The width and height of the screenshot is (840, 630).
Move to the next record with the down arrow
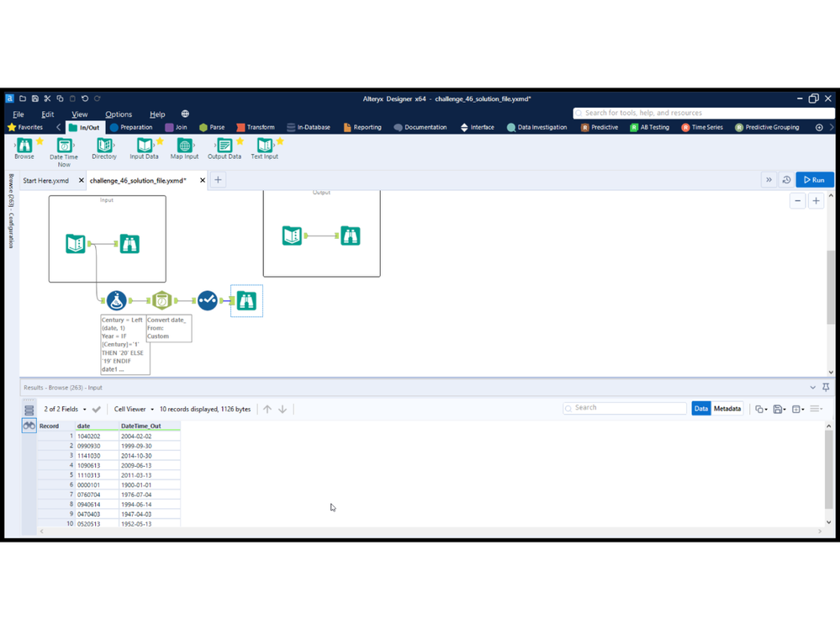pos(283,410)
